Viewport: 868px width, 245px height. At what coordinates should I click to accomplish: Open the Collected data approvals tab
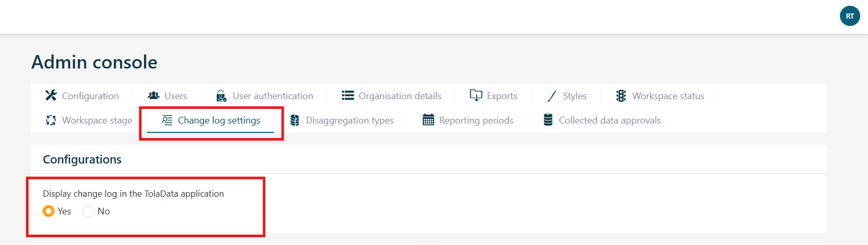[609, 120]
